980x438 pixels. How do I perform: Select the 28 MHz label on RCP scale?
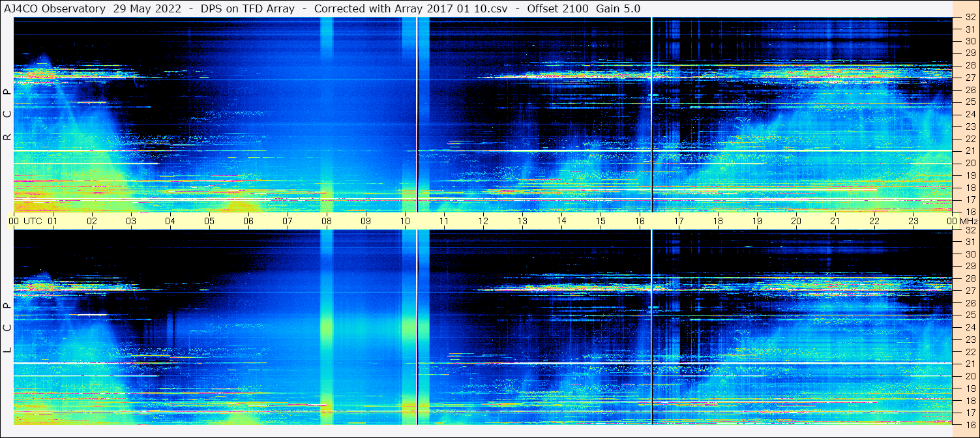(x=970, y=65)
